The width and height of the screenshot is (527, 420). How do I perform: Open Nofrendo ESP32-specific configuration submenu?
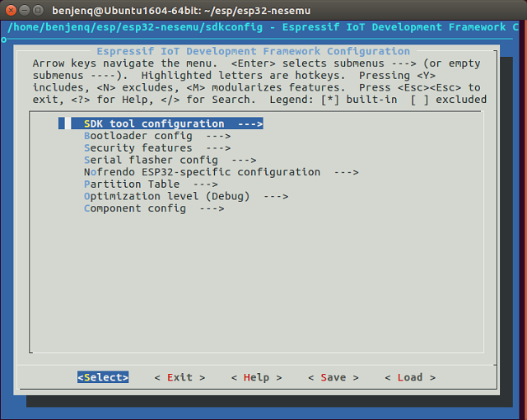[222, 172]
